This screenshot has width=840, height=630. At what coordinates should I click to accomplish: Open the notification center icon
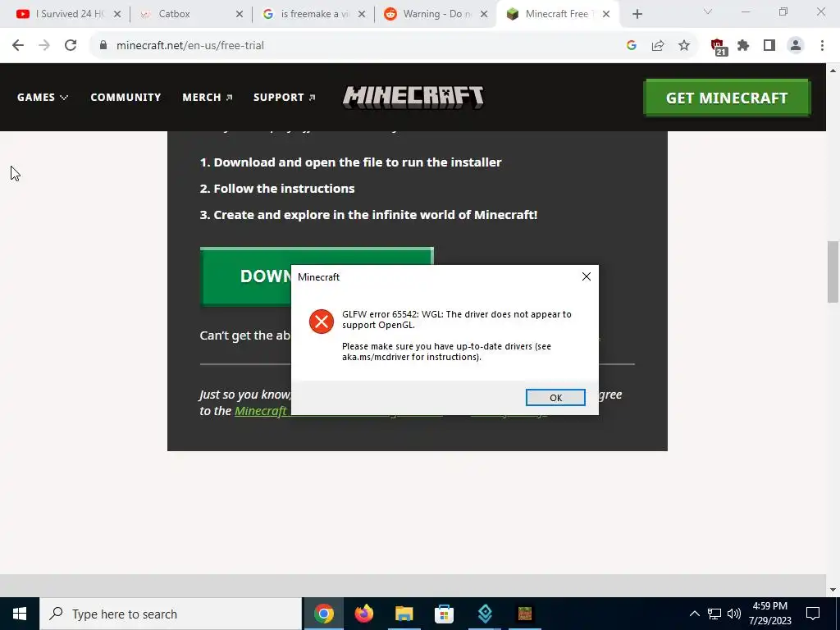[x=813, y=614]
